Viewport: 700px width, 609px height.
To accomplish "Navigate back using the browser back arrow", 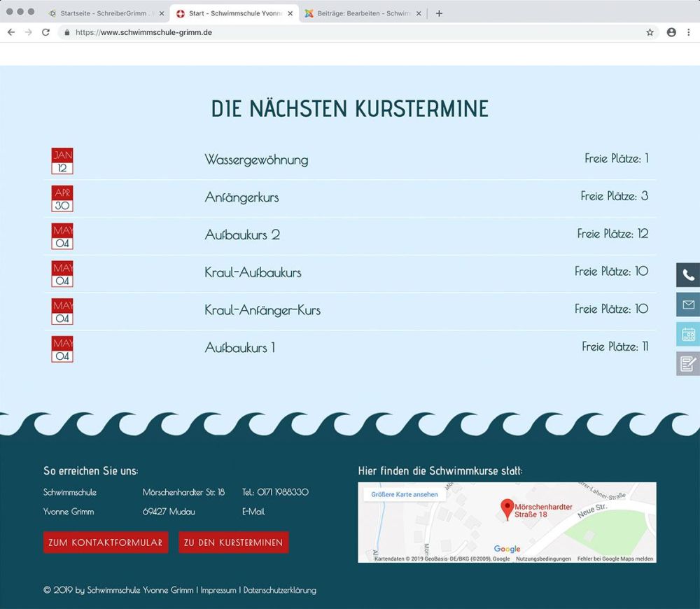I will click(x=11, y=32).
